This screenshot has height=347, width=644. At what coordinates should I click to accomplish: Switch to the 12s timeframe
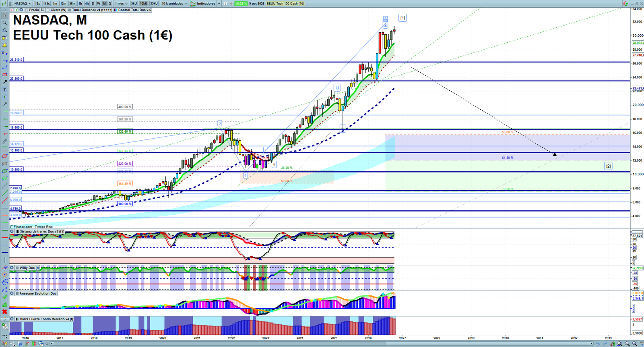coord(37,4)
